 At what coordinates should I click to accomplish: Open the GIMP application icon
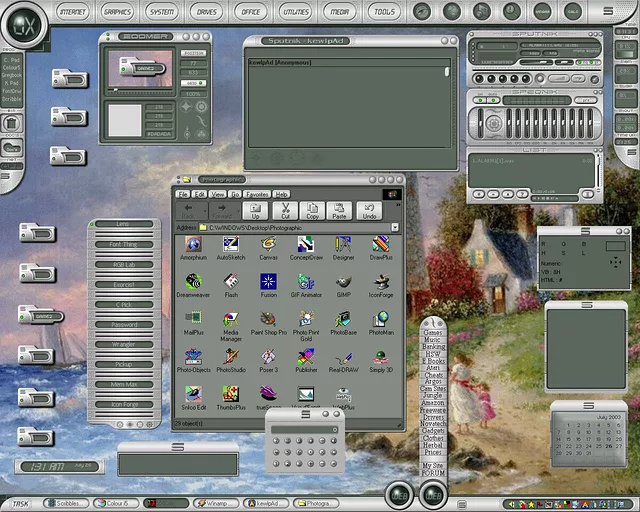[x=343, y=282]
